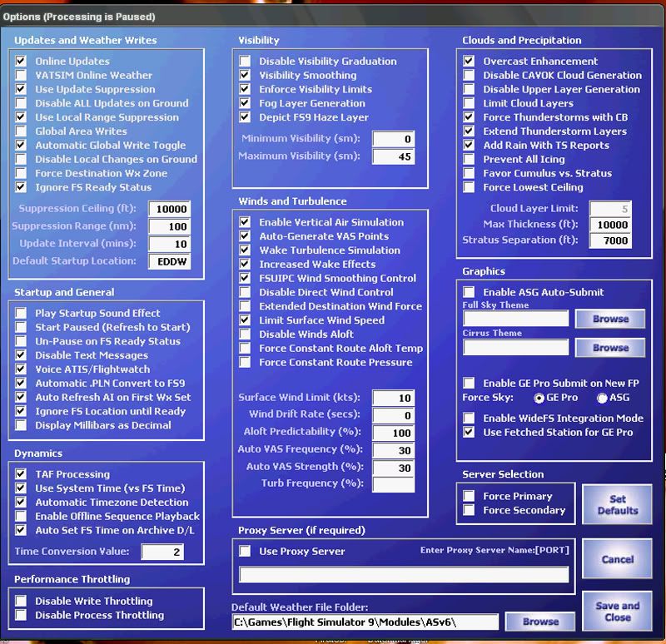The image size is (666, 644).
Task: Enable Disable Winds Aloft
Action: point(245,334)
